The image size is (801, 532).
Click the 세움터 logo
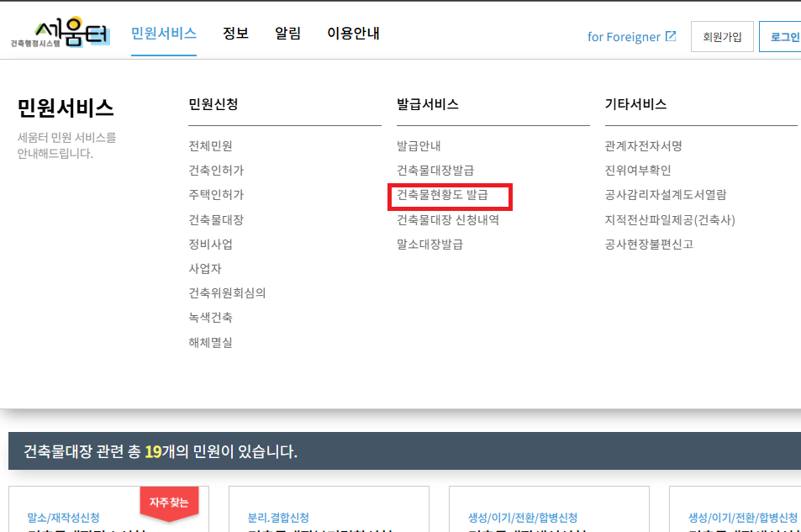click(x=61, y=33)
